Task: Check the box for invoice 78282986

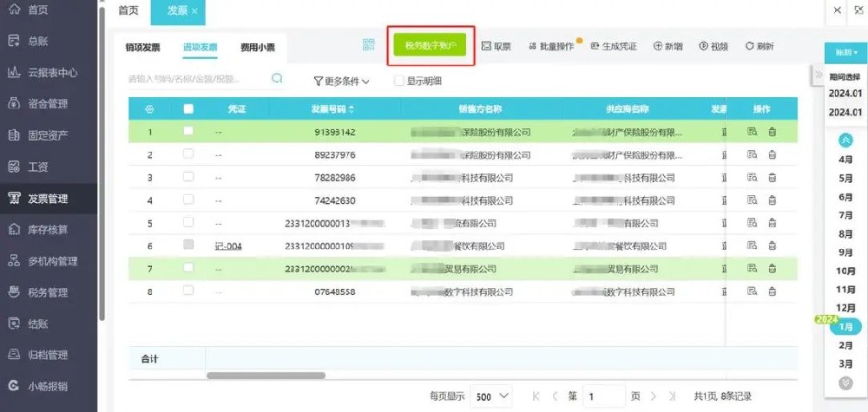Action: coord(188,176)
